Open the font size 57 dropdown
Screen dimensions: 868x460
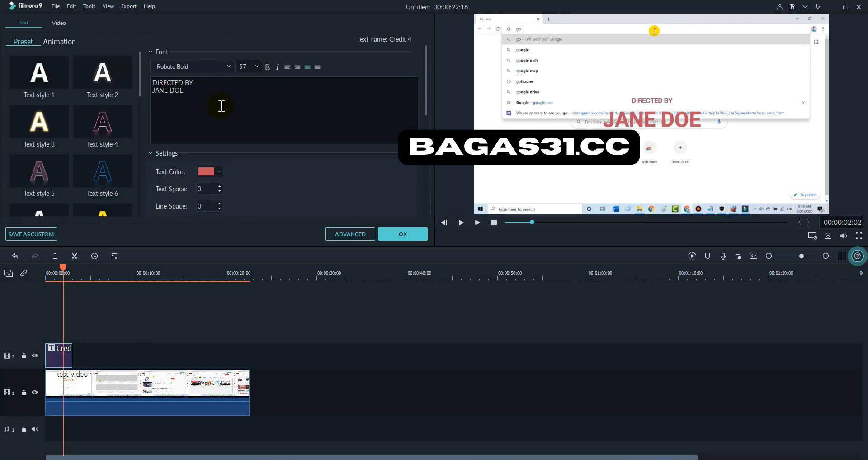click(x=249, y=66)
